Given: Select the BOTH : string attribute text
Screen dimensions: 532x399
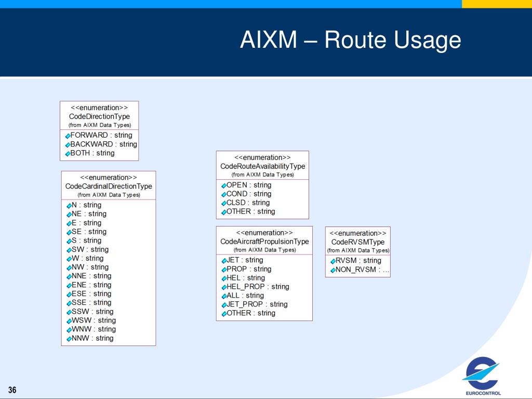Looking at the screenshot, I should (x=92, y=153).
